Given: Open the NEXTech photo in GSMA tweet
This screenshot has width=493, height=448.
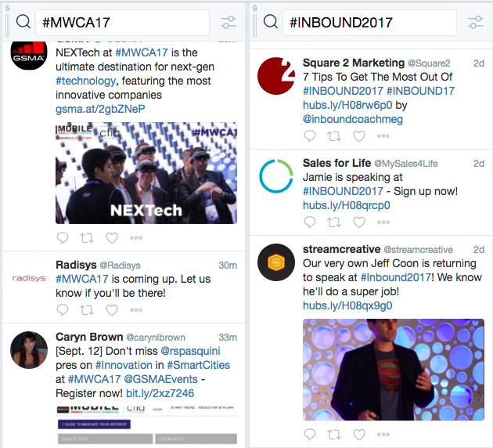Looking at the screenshot, I should point(146,173).
